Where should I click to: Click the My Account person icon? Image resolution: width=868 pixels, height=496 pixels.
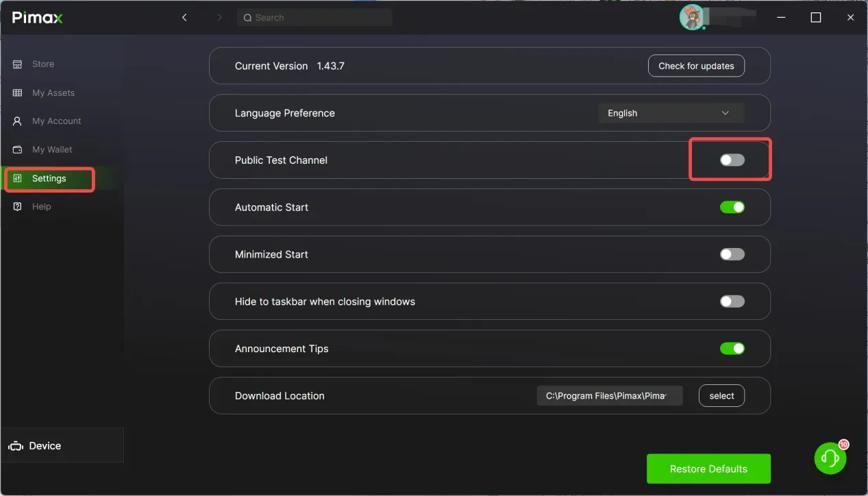pyautogui.click(x=18, y=121)
